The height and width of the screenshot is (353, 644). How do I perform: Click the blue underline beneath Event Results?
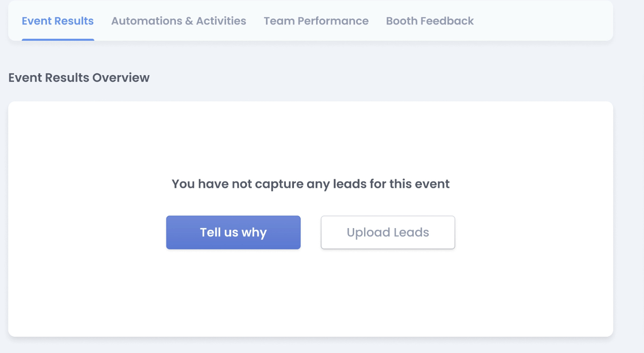pyautogui.click(x=58, y=40)
